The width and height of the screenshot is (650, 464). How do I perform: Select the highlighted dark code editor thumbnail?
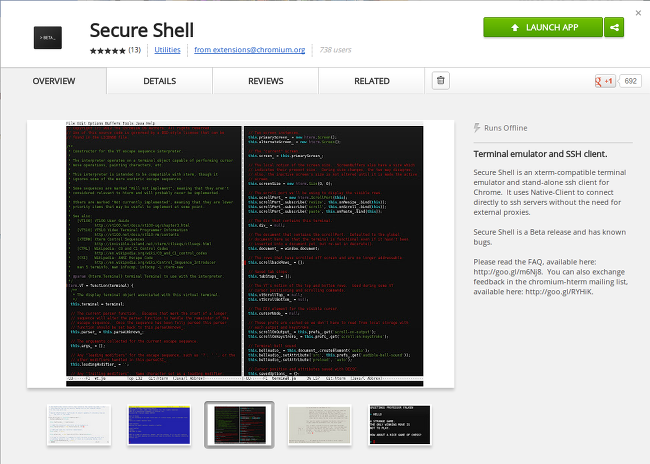click(240, 425)
